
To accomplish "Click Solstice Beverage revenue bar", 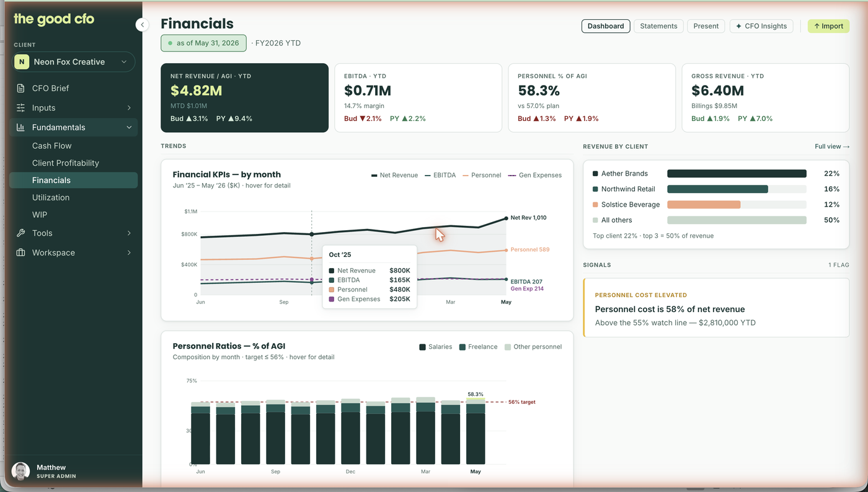I will point(704,205).
